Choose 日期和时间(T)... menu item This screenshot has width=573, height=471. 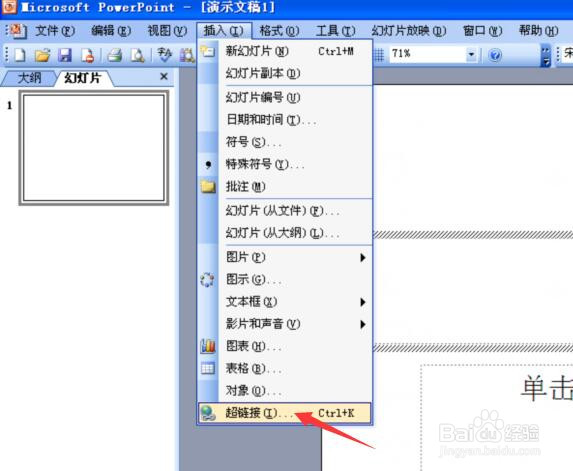click(x=285, y=120)
